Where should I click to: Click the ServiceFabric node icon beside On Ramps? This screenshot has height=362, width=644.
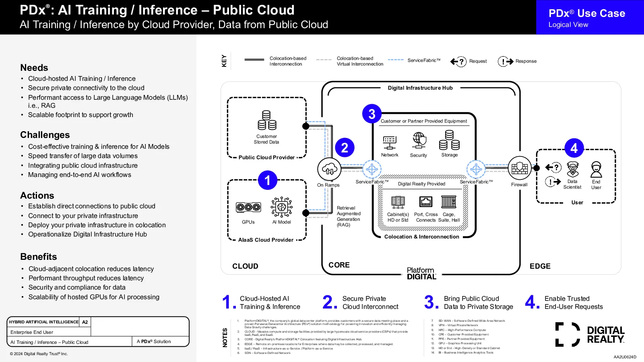point(372,169)
